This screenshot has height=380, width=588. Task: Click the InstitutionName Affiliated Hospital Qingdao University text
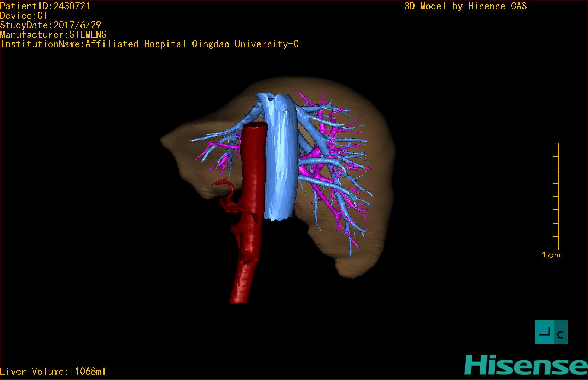tap(150, 44)
